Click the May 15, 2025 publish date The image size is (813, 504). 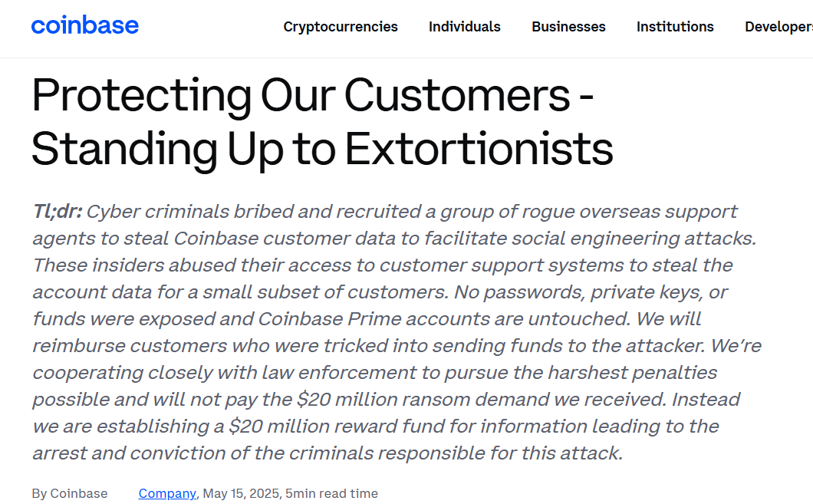point(241,493)
